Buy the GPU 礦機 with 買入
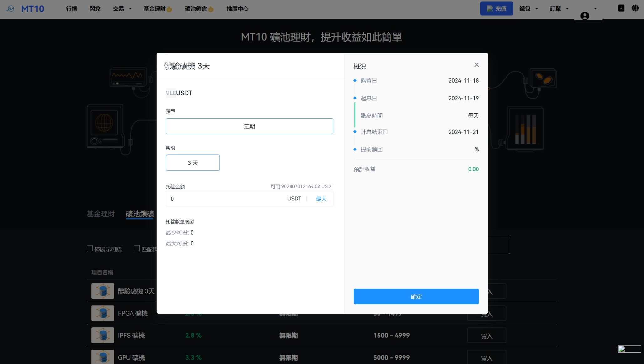Viewport: 644px width, 364px height. pos(487,357)
